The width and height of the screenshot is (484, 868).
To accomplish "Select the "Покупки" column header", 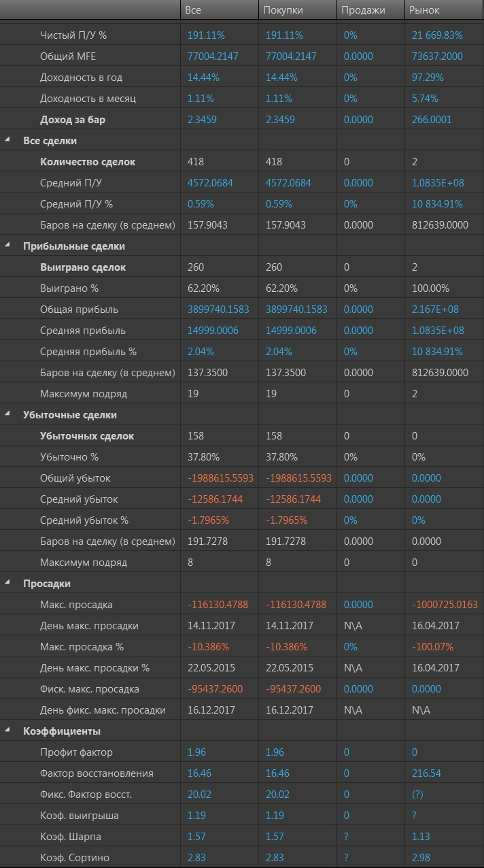I will (283, 10).
